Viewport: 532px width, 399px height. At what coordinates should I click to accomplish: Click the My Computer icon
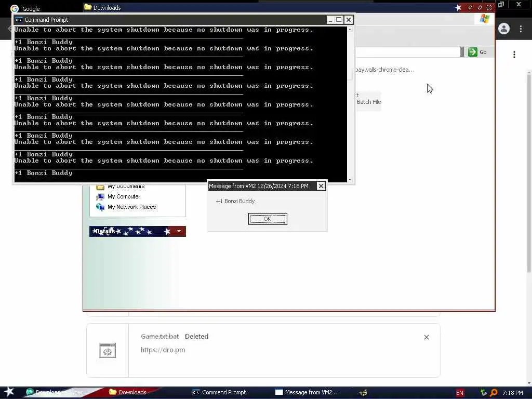[x=100, y=197]
